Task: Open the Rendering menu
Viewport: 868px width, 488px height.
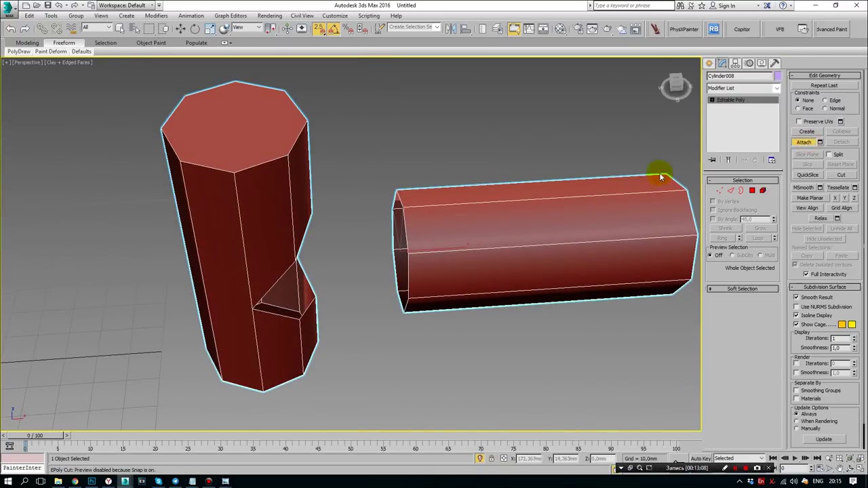Action: (269, 16)
